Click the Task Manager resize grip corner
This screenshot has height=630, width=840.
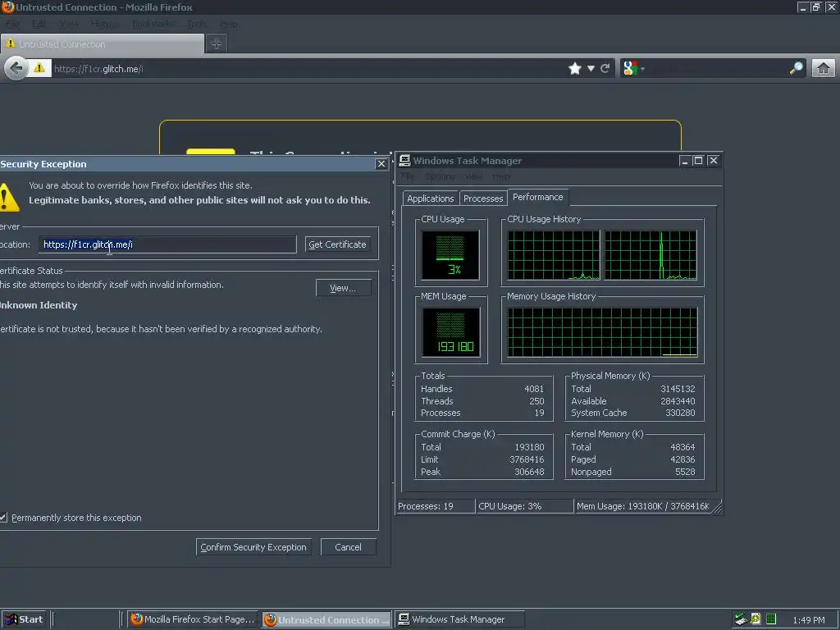pyautogui.click(x=717, y=507)
